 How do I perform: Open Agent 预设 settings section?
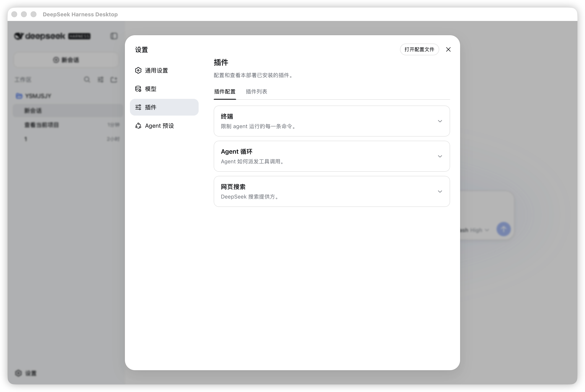[164, 125]
